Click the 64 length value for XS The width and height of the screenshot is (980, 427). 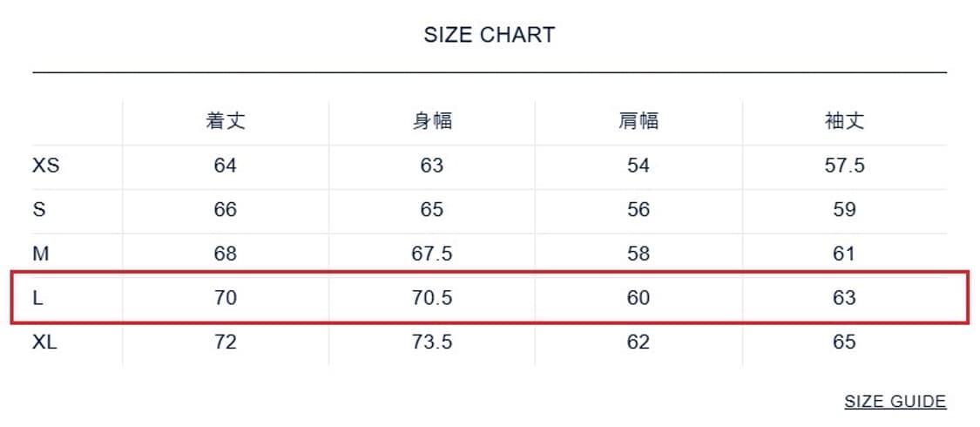[x=226, y=166]
